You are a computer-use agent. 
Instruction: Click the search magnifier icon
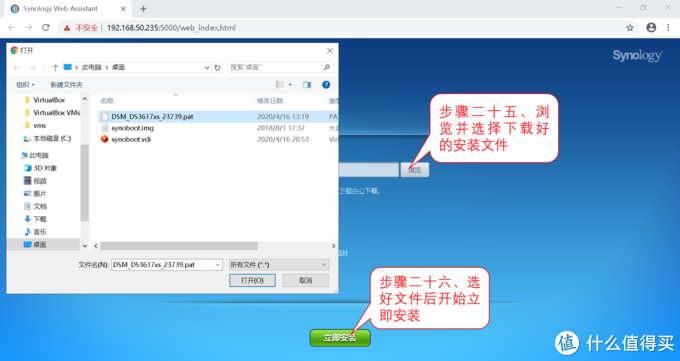click(327, 67)
